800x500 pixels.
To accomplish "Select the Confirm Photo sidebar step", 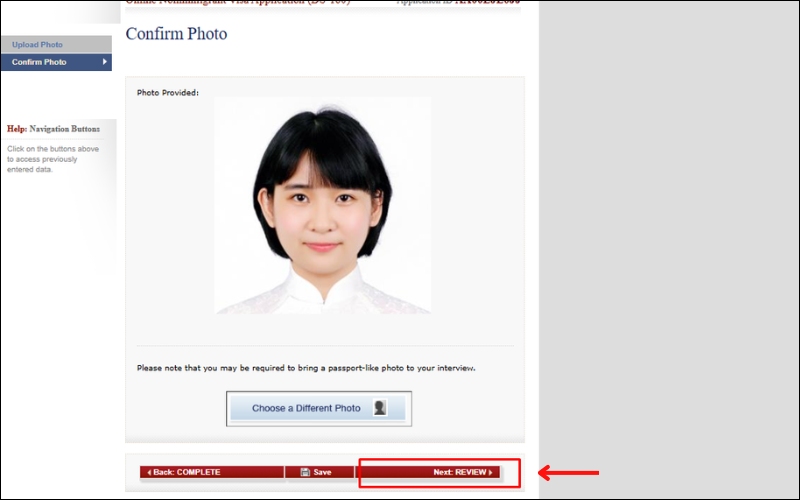I will click(39, 62).
